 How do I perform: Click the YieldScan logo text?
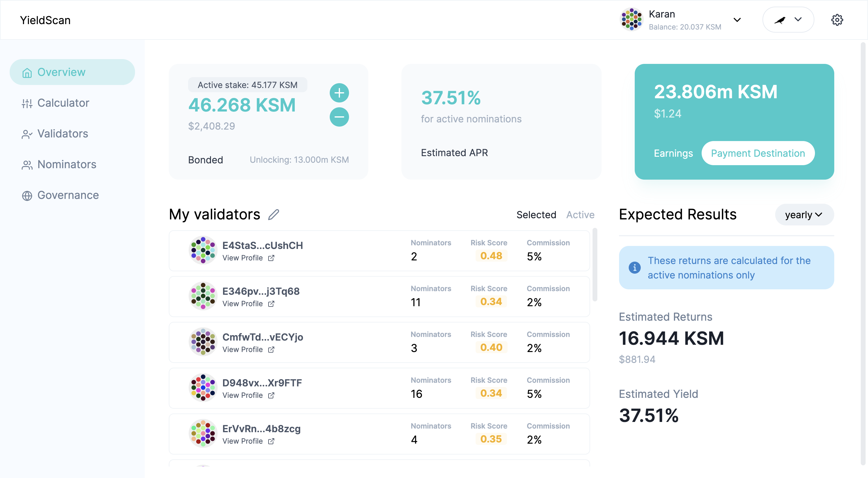coord(45,20)
